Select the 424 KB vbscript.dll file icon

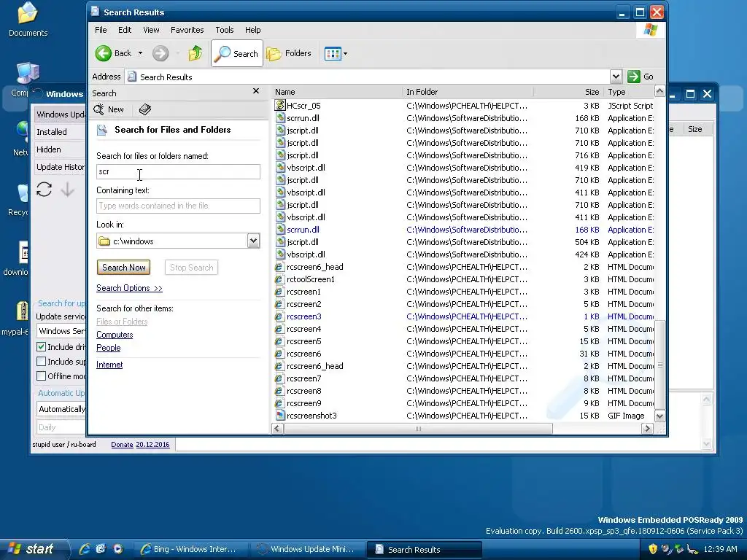280,254
